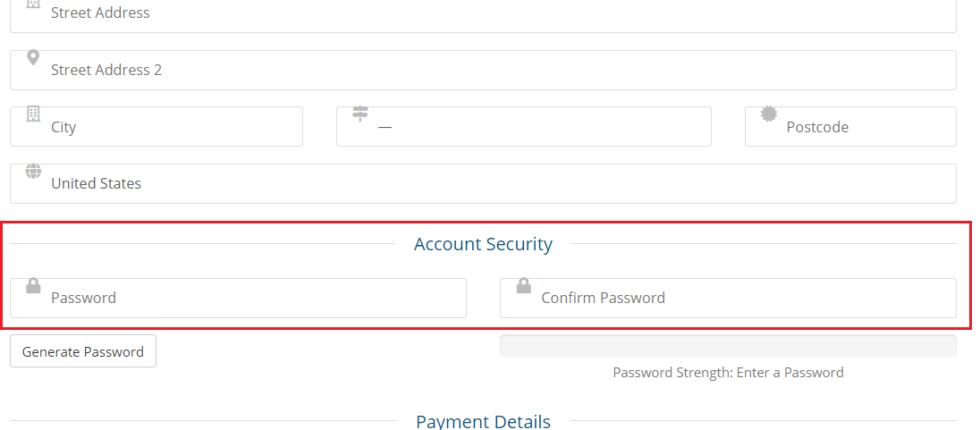
Task: Click the badge icon beside Postcode
Action: [769, 114]
